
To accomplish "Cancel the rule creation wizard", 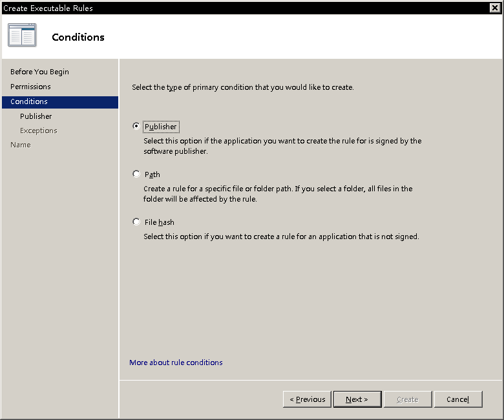I will point(458,399).
